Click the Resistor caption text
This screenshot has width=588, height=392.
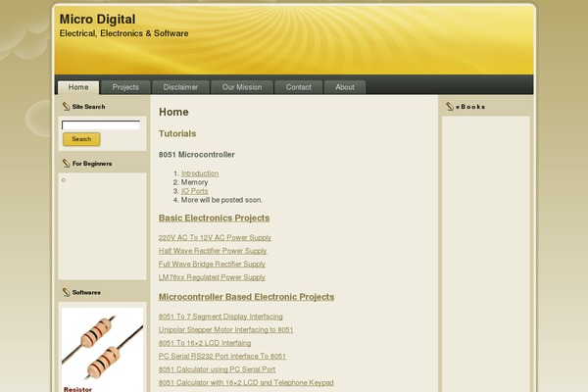point(77,389)
